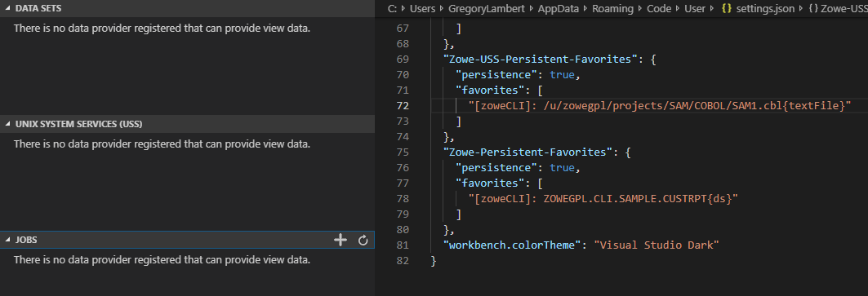Screen dimensions: 868x296
Task: Click the "persistence" key on line 70
Action: pyautogui.click(x=496, y=75)
